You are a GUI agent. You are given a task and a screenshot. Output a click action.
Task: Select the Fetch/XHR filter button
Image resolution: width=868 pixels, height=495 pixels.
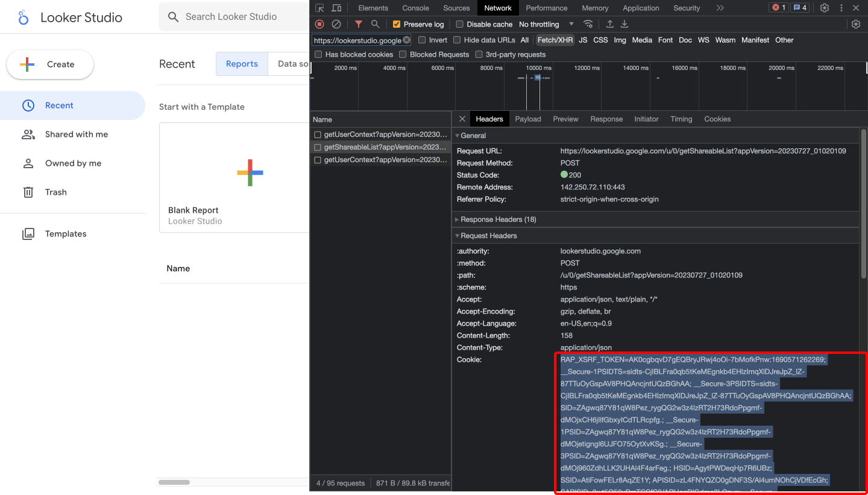(x=555, y=40)
